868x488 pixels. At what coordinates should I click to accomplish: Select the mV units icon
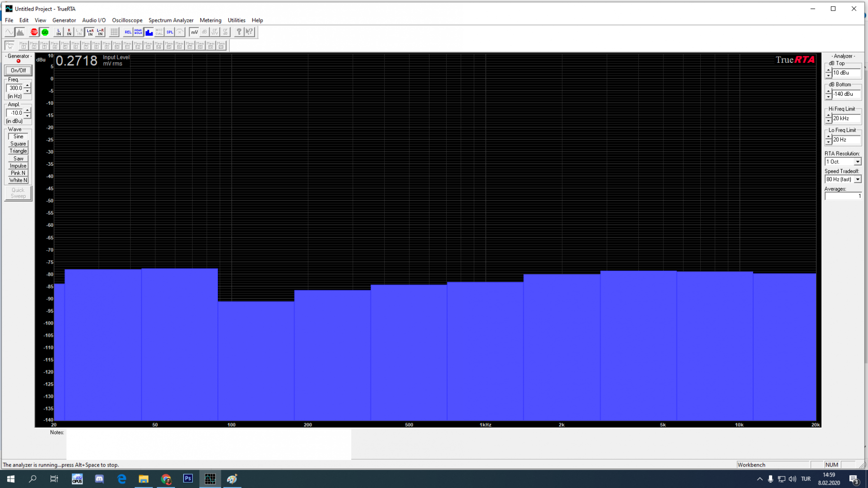(x=194, y=32)
